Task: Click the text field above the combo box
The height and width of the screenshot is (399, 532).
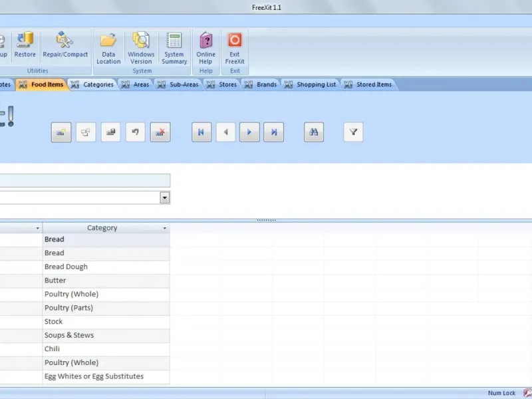Action: click(85, 180)
